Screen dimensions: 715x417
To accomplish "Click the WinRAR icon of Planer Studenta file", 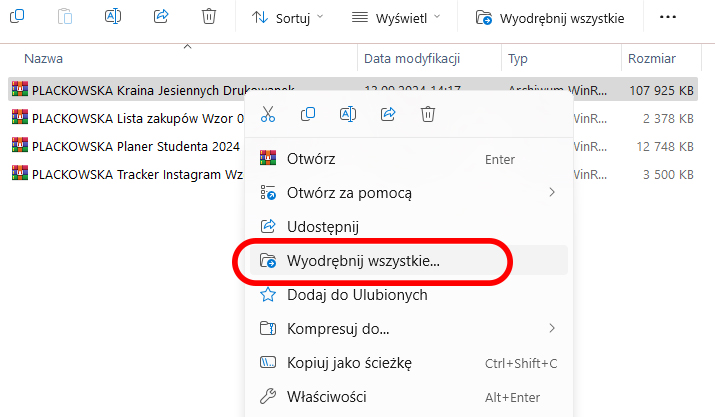I will (20, 145).
